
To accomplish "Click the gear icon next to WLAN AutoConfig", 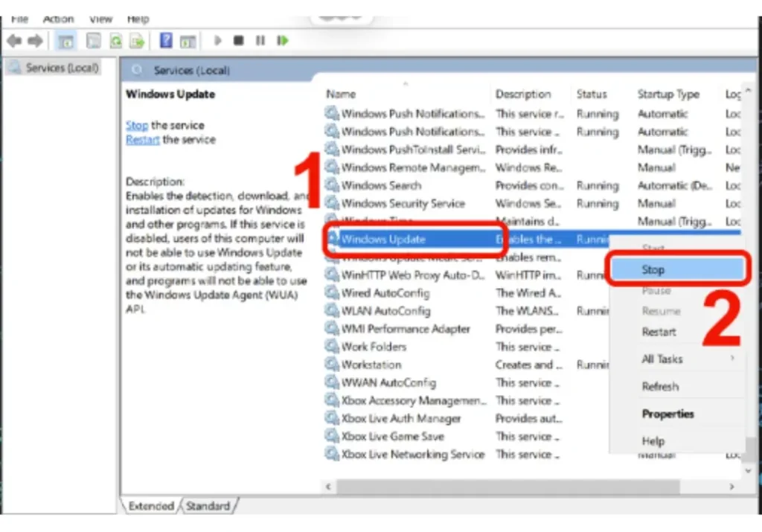I will 332,311.
